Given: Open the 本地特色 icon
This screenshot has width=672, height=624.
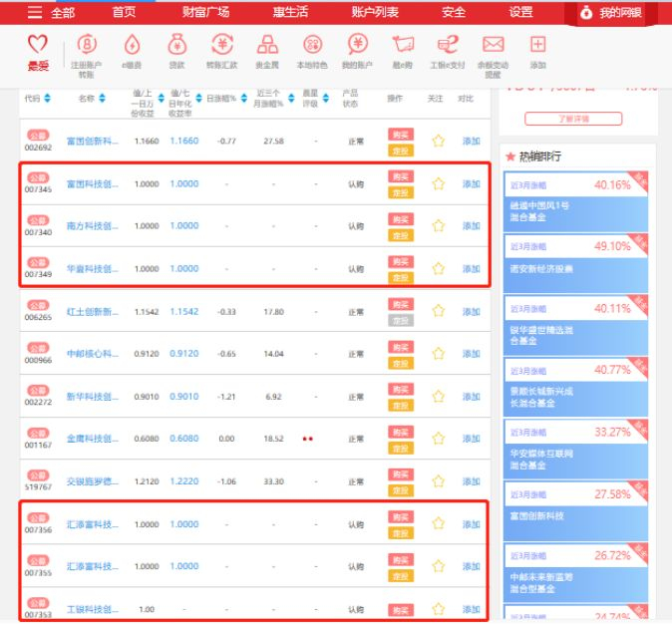Looking at the screenshot, I should pyautogui.click(x=312, y=44).
